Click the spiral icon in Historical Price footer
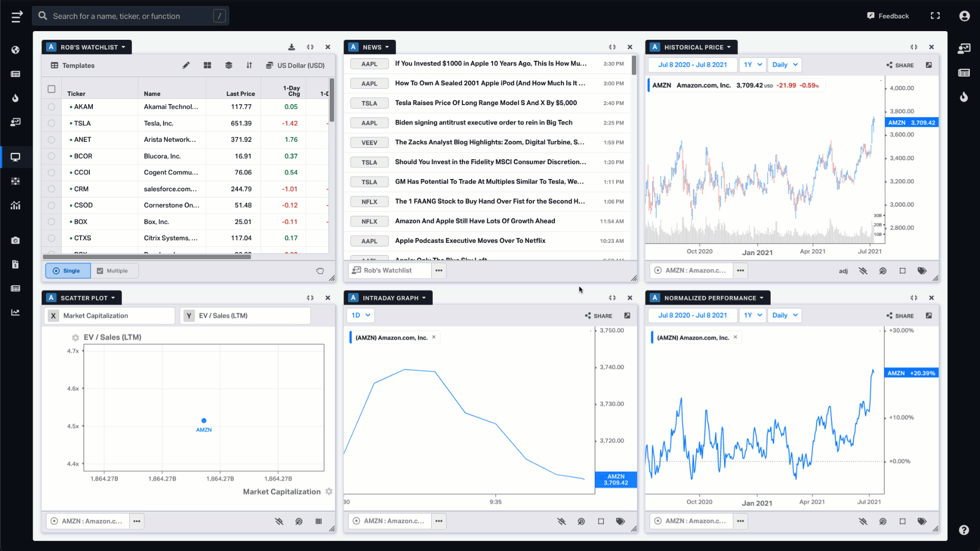This screenshot has width=980, height=551. (x=883, y=271)
